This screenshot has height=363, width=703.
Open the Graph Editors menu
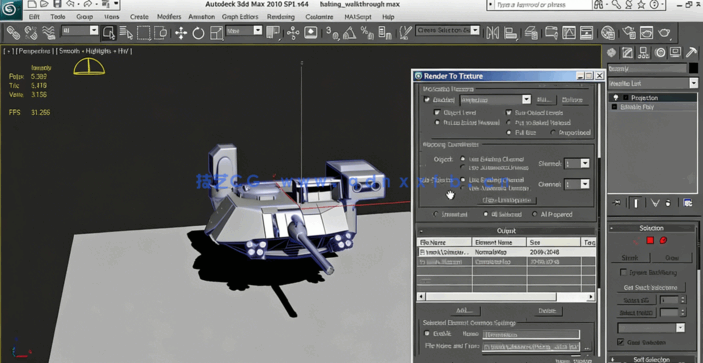click(x=240, y=17)
